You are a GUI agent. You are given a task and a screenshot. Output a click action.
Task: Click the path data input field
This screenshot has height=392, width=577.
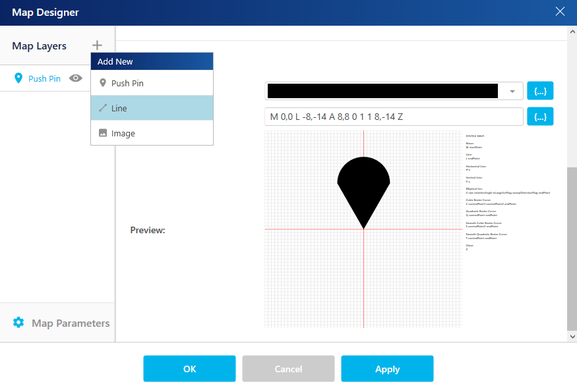click(x=394, y=117)
